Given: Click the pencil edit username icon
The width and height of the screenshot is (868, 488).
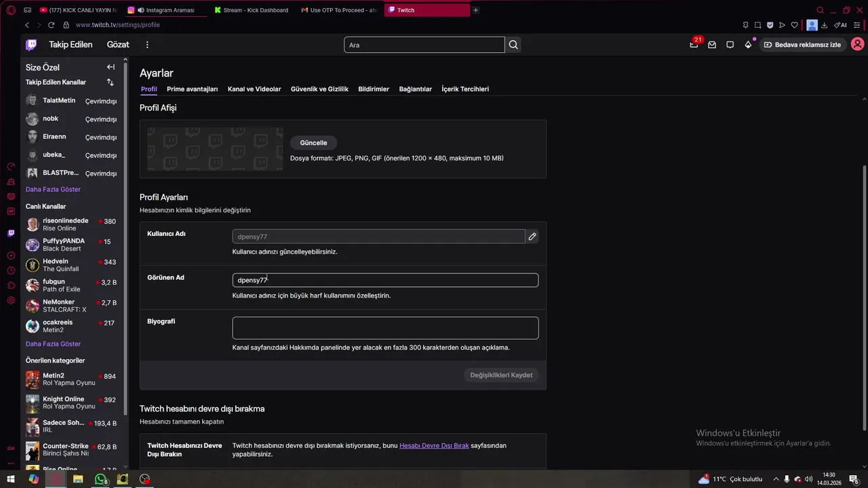Looking at the screenshot, I should tap(532, 237).
